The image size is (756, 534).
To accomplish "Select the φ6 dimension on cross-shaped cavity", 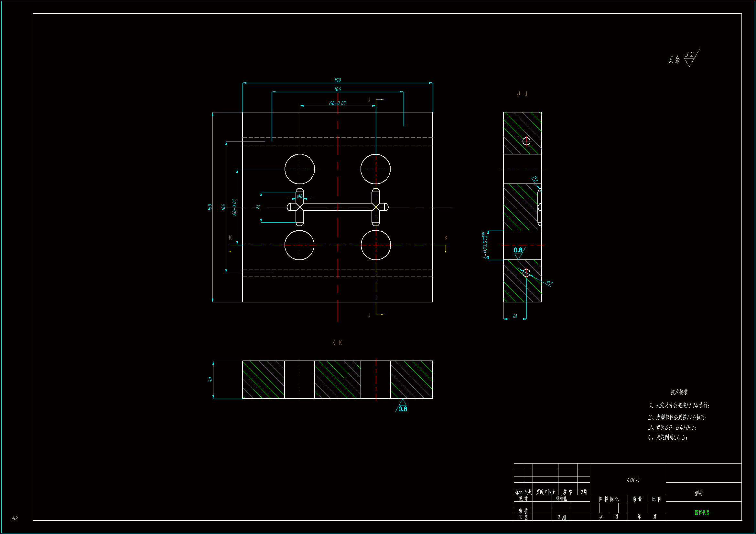I will click(299, 196).
